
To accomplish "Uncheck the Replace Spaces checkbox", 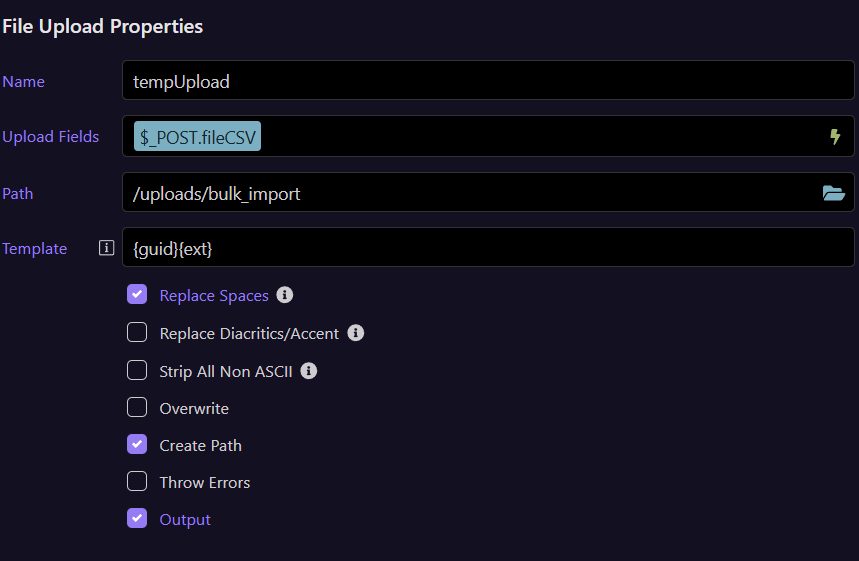I will [137, 295].
